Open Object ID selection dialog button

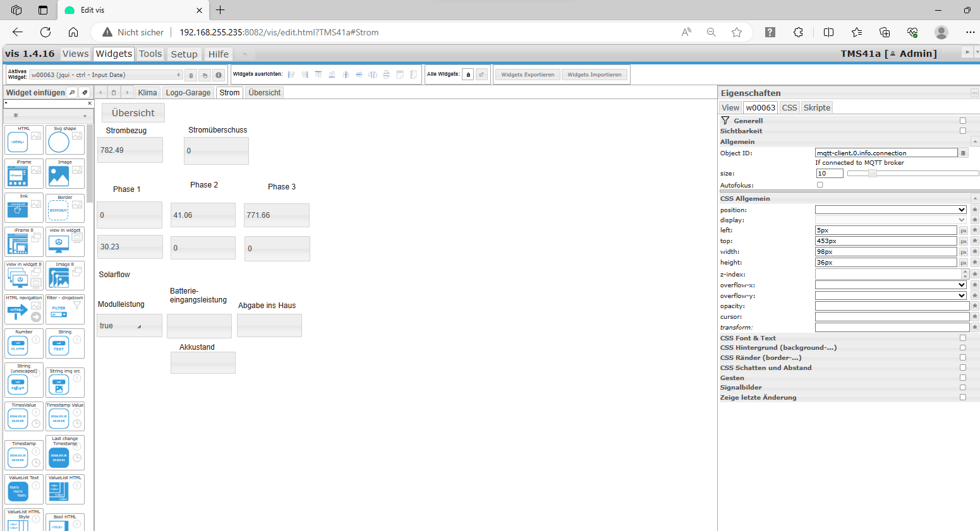point(963,153)
